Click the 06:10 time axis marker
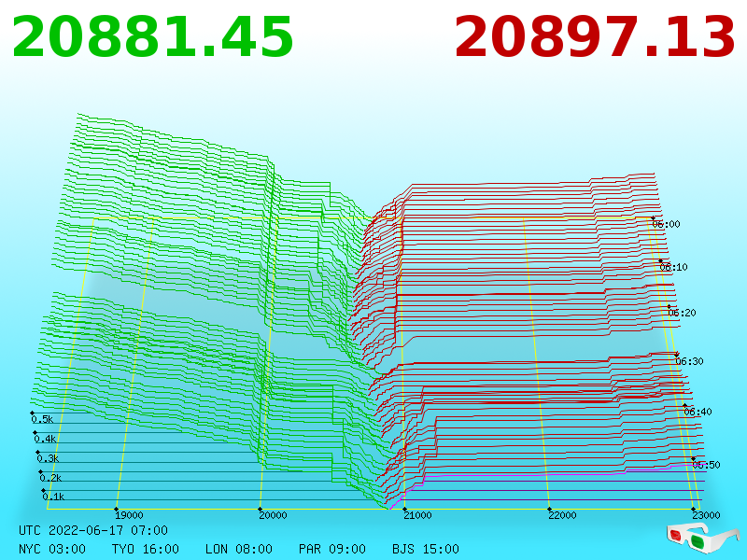 (674, 267)
